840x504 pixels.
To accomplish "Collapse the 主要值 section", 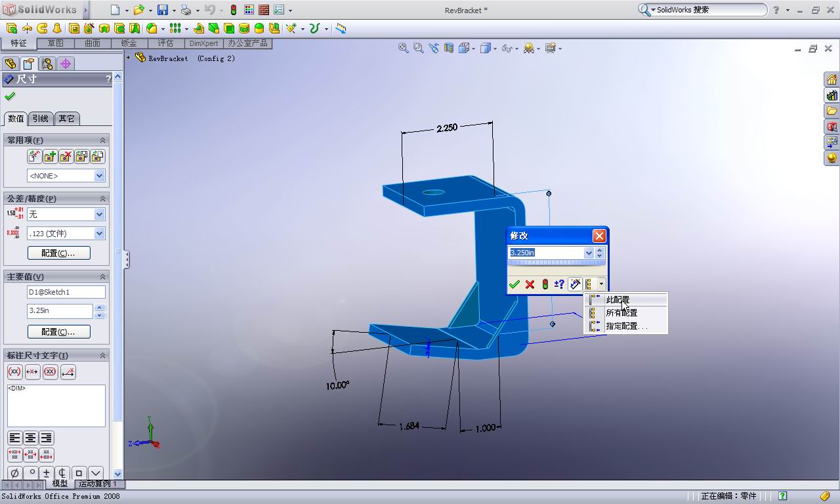I will coord(102,277).
